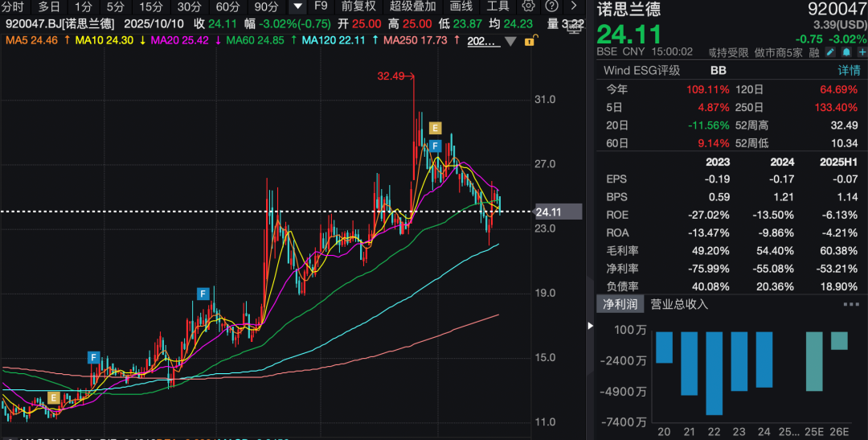Click the 920047.BJ[诺思兰德] chart title
The width and height of the screenshot is (868, 440).
(x=59, y=24)
